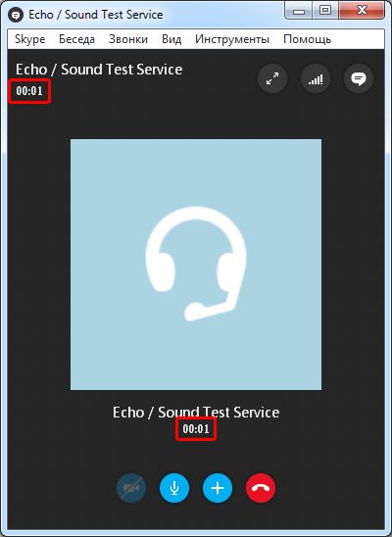Mute the microphone with the blue button

coord(174,488)
